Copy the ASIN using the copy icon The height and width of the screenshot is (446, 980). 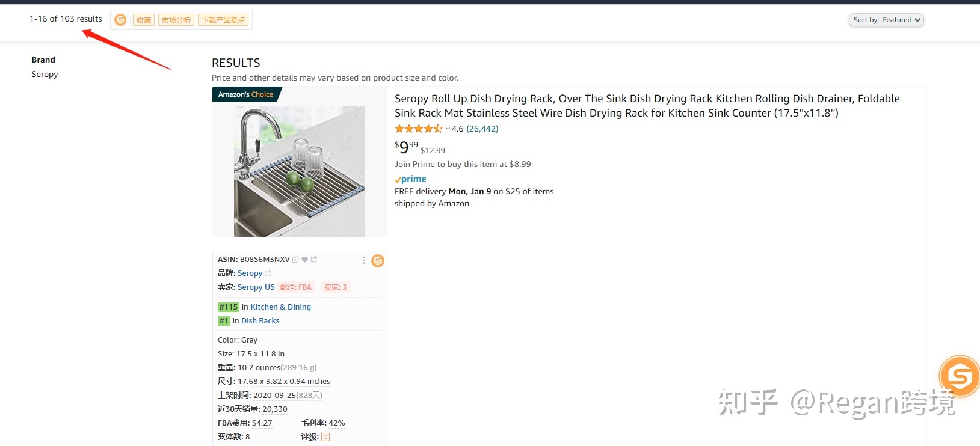tap(295, 260)
